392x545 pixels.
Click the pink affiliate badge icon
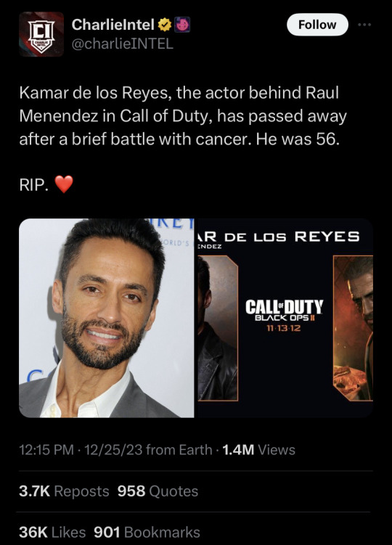pos(181,25)
